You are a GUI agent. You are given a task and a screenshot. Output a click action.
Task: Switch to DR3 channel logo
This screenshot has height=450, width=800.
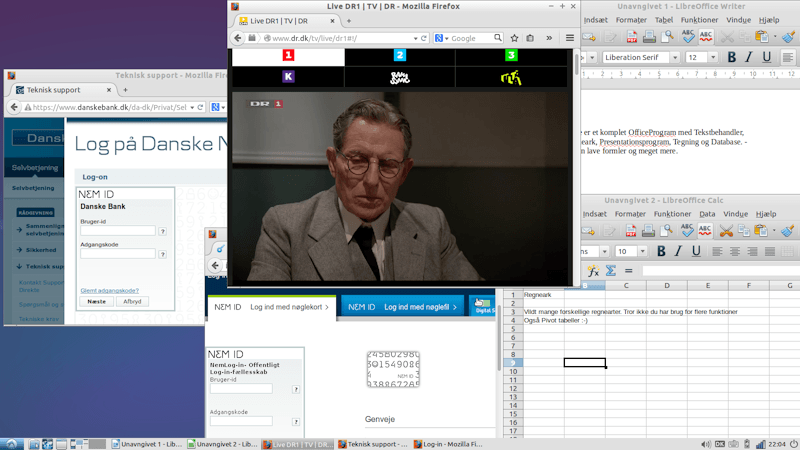pos(511,55)
